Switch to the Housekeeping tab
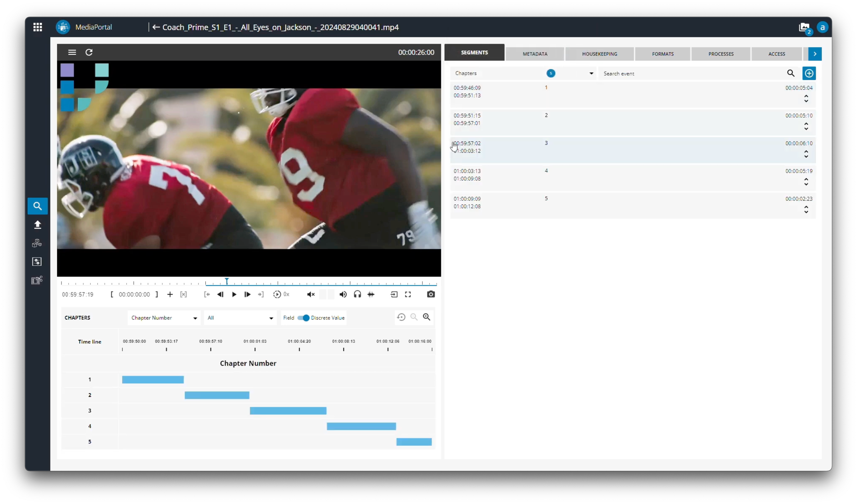 tap(600, 54)
